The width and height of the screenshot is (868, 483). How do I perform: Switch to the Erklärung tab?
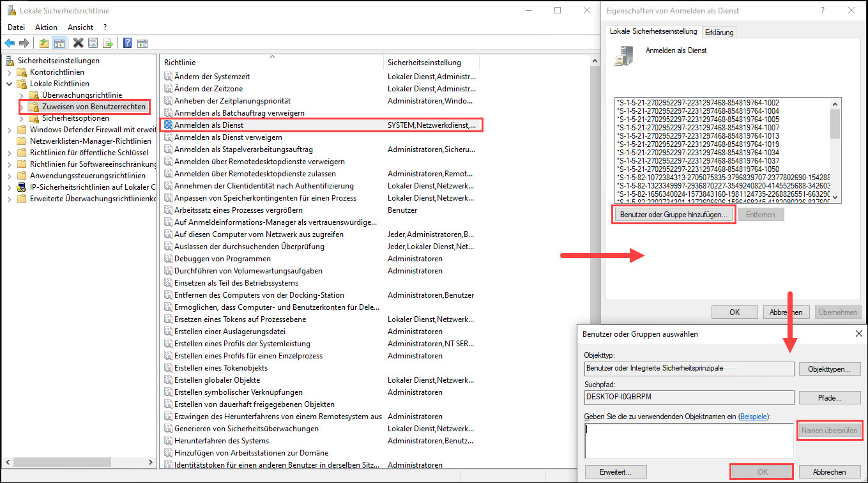719,32
